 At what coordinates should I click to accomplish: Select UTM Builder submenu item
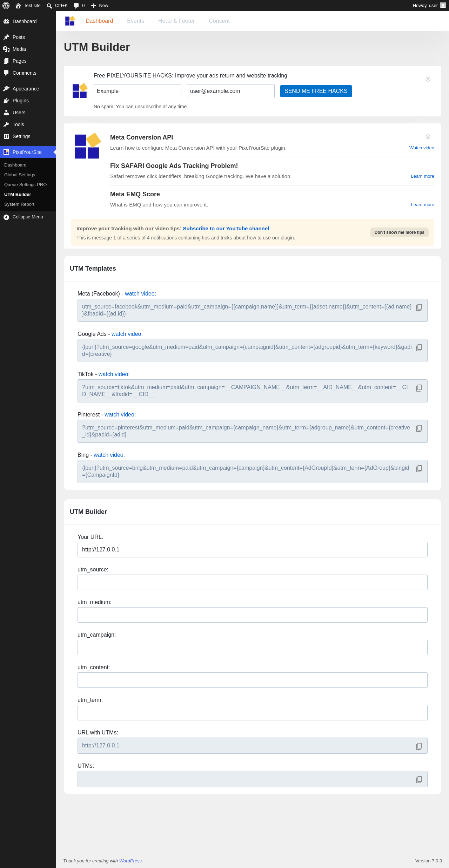(x=28, y=195)
